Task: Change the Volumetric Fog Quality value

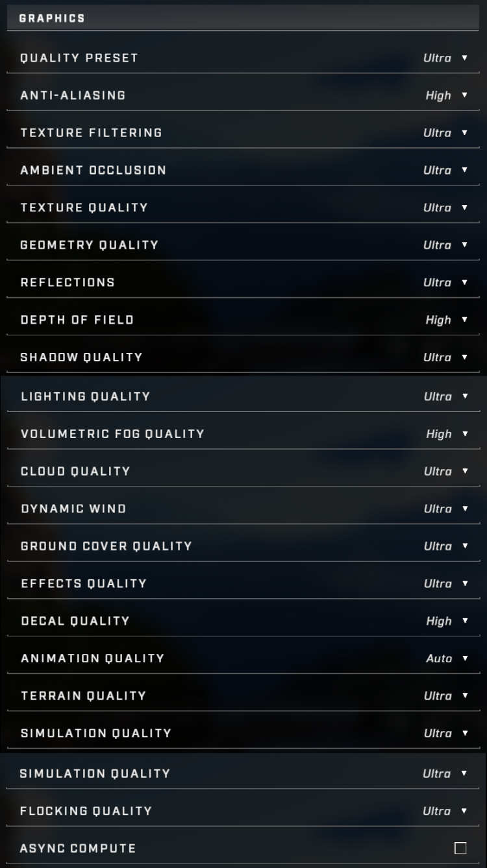Action: [x=464, y=434]
